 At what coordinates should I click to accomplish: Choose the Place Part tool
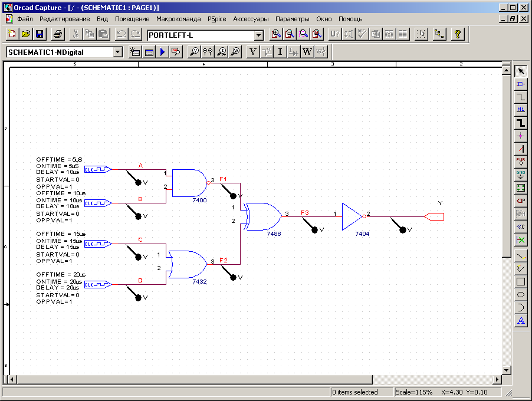click(x=520, y=84)
